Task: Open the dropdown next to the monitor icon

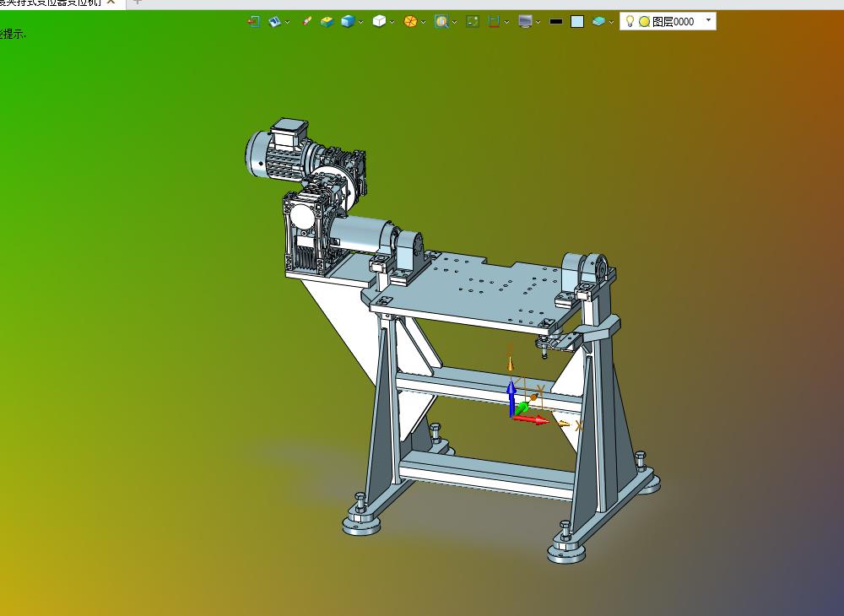Action: [538, 22]
